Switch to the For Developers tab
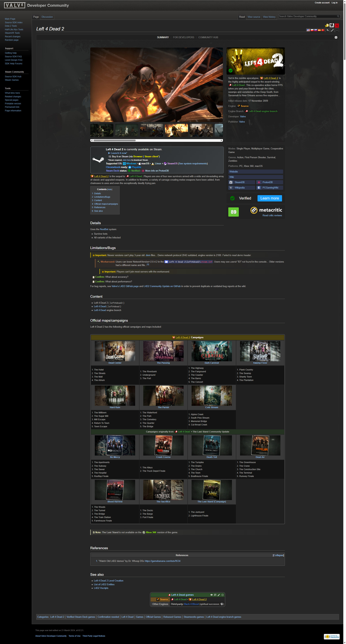The image size is (346, 644). coord(183,37)
